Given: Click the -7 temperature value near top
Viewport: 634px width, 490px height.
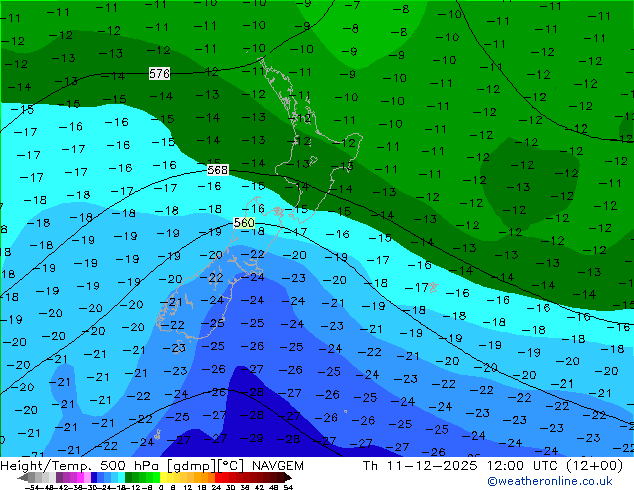Looking at the screenshot, I should tap(352, 5).
